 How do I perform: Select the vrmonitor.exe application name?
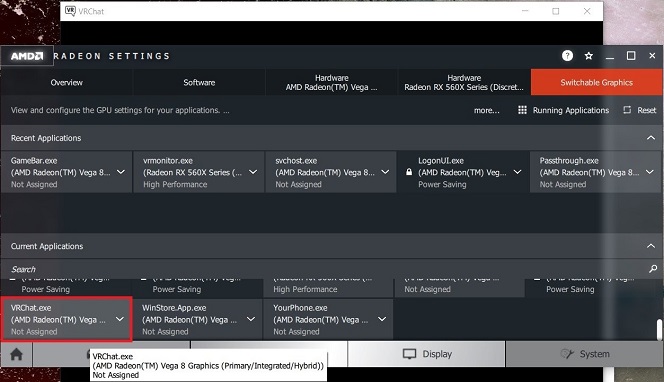click(168, 161)
